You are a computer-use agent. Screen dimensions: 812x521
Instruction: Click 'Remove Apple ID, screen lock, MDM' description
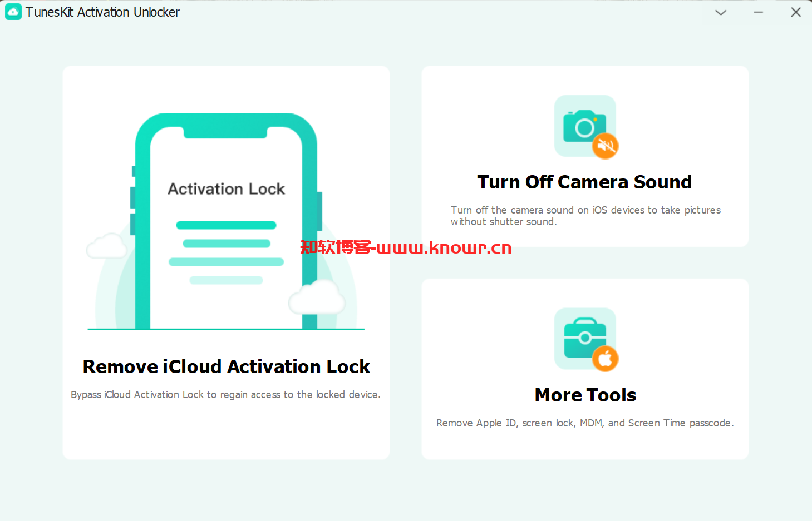(x=585, y=423)
